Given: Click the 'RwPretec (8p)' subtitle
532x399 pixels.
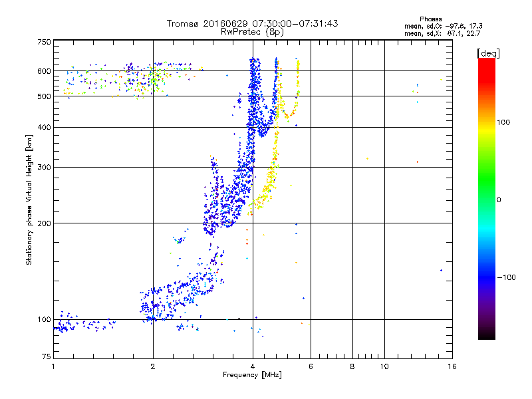Looking at the screenshot, I should [x=252, y=32].
